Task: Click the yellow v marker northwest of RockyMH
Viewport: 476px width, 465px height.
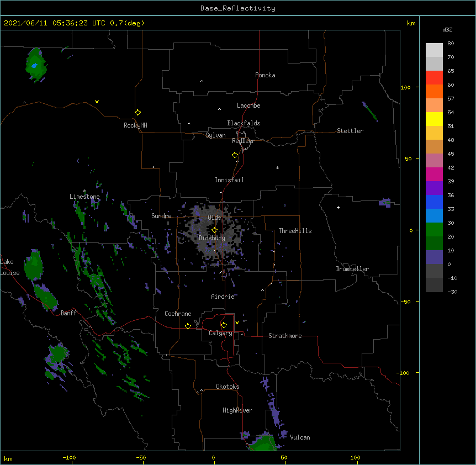Action: [97, 102]
